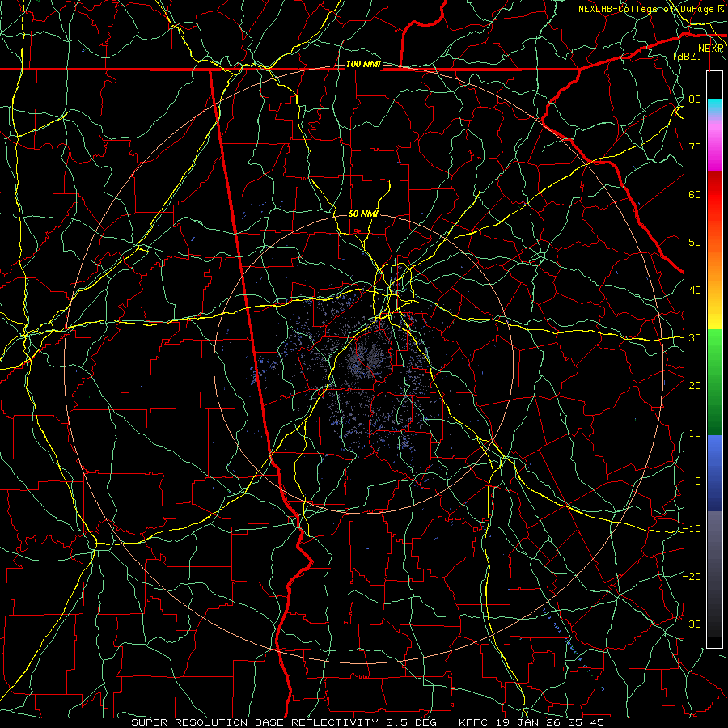The height and width of the screenshot is (728, 728).
Task: Click the 80 value on dBZ scale
Action: point(695,99)
